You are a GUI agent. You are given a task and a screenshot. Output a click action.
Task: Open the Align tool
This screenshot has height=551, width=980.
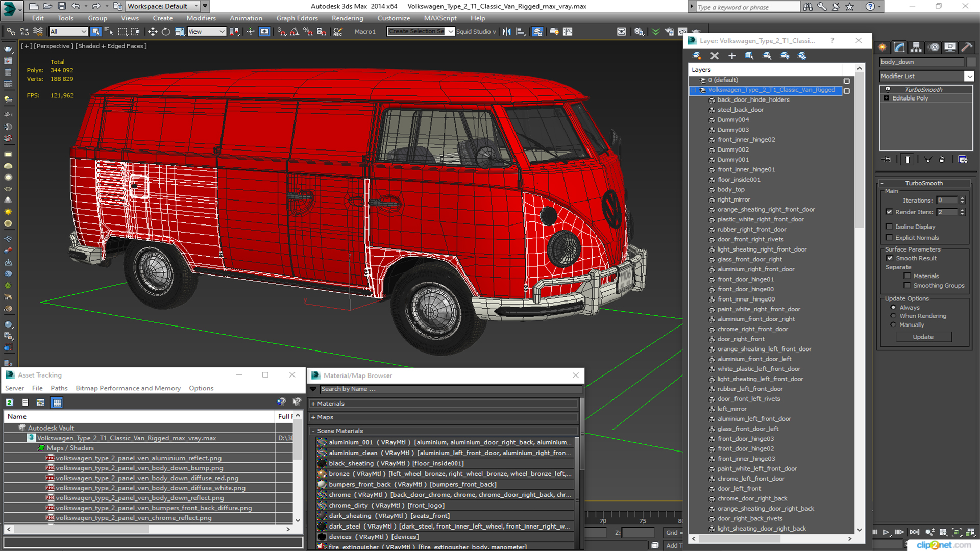(520, 32)
